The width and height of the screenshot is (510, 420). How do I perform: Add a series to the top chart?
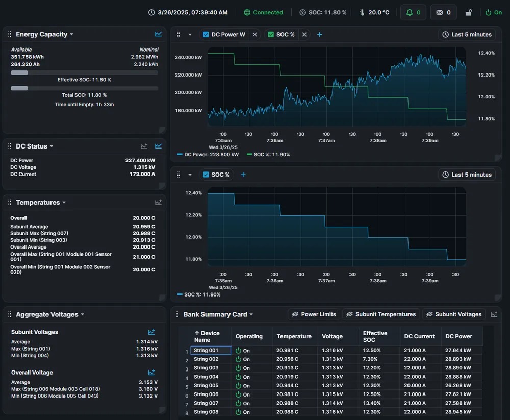[x=319, y=35]
